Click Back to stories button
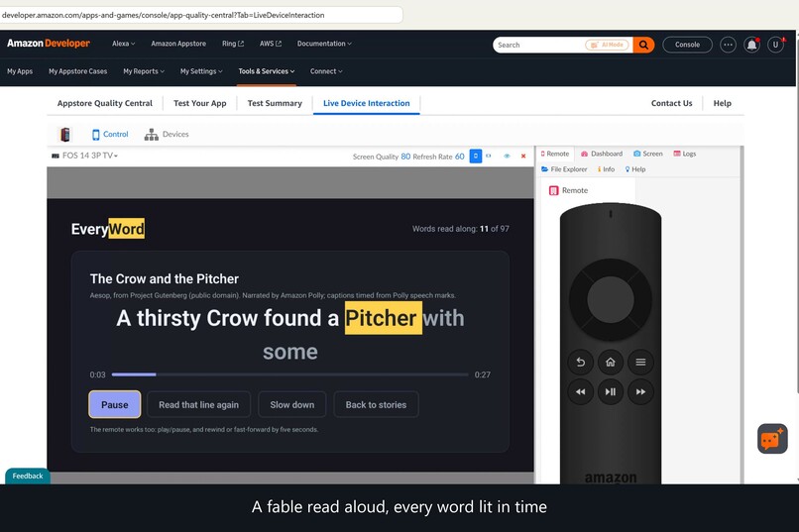This screenshot has height=532, width=799. [376, 405]
